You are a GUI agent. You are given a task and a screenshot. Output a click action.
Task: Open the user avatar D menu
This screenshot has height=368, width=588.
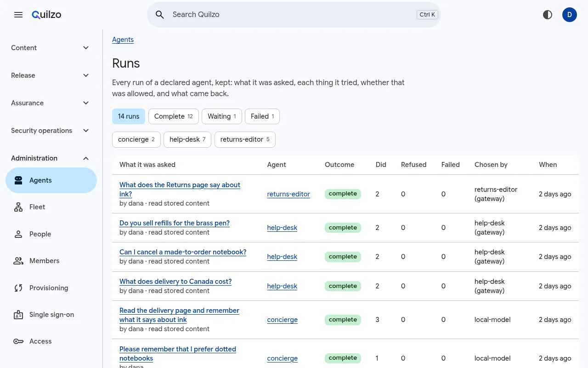click(570, 15)
